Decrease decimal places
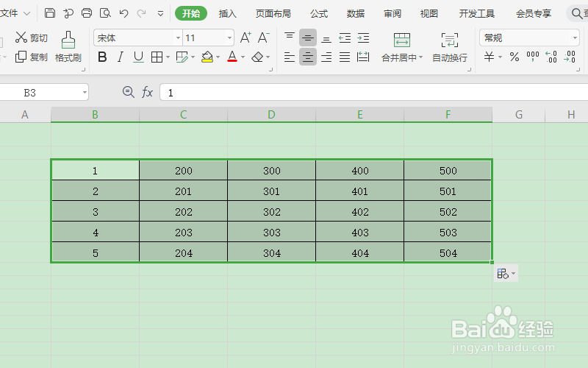588x368 pixels. coord(570,57)
